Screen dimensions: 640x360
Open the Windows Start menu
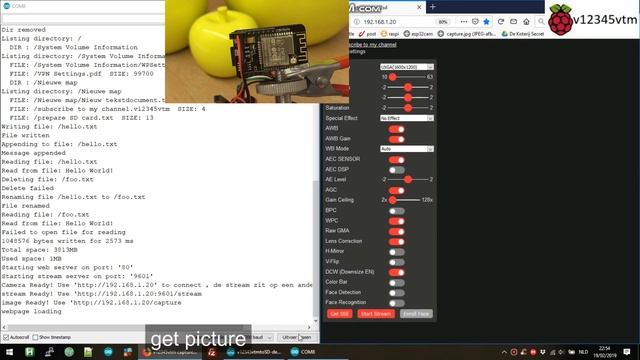[9, 352]
